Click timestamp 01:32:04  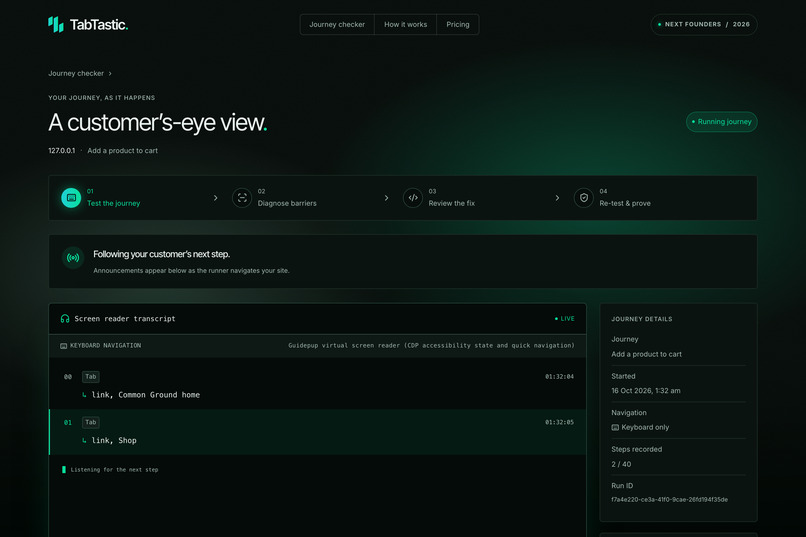(559, 377)
